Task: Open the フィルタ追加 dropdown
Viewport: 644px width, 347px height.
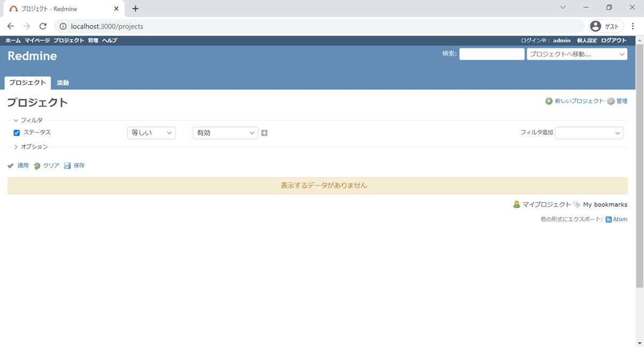Action: [x=589, y=132]
